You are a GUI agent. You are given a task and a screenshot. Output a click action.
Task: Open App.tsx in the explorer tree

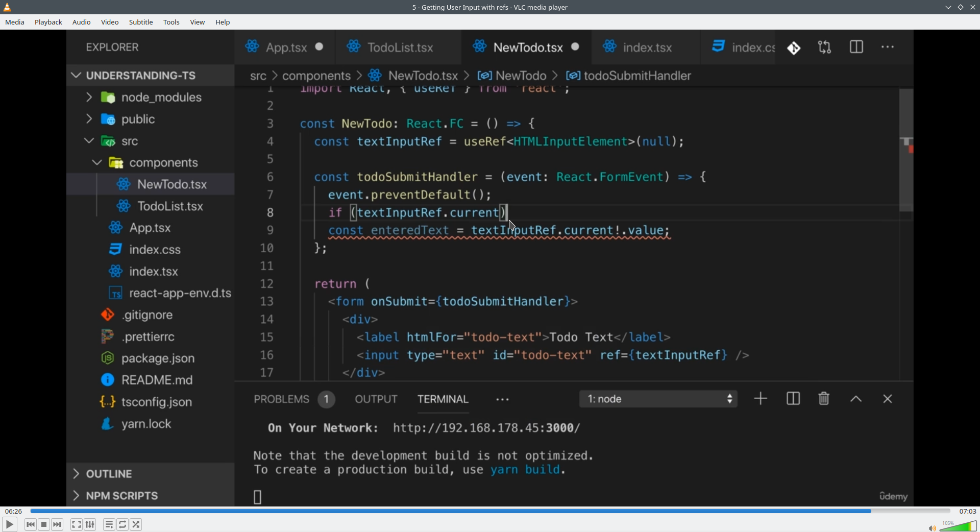[x=151, y=228]
